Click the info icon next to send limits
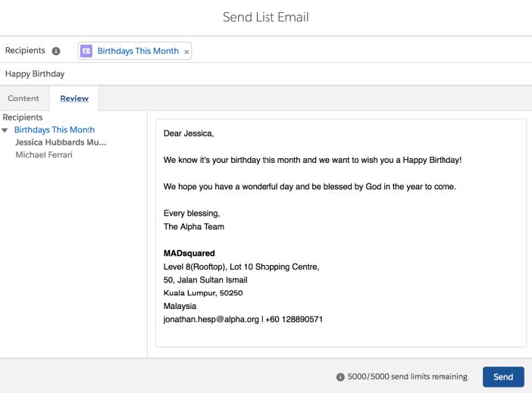The width and height of the screenshot is (532, 393). click(340, 377)
